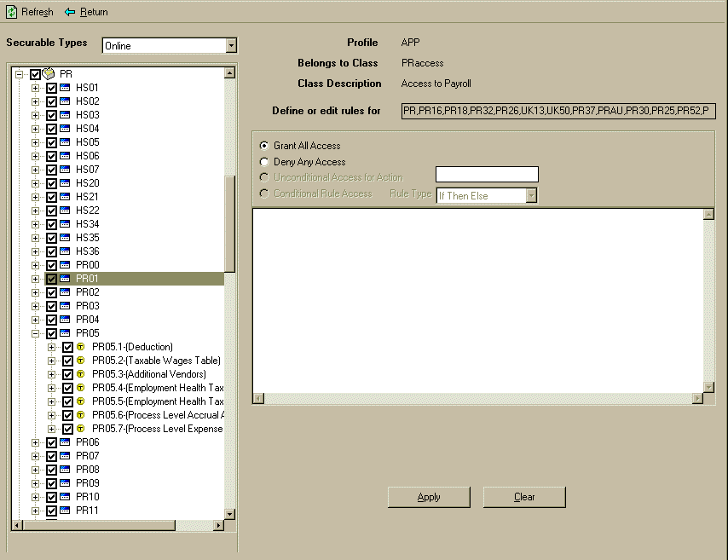Expand the HS04 tree node
Viewport: 728px width, 560px height.
(35, 129)
